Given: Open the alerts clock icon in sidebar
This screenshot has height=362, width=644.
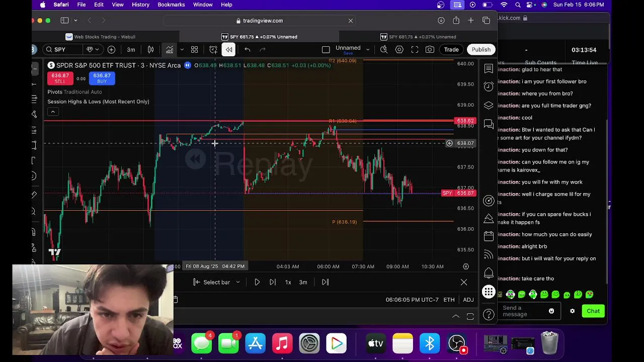Looking at the screenshot, I should point(489,86).
